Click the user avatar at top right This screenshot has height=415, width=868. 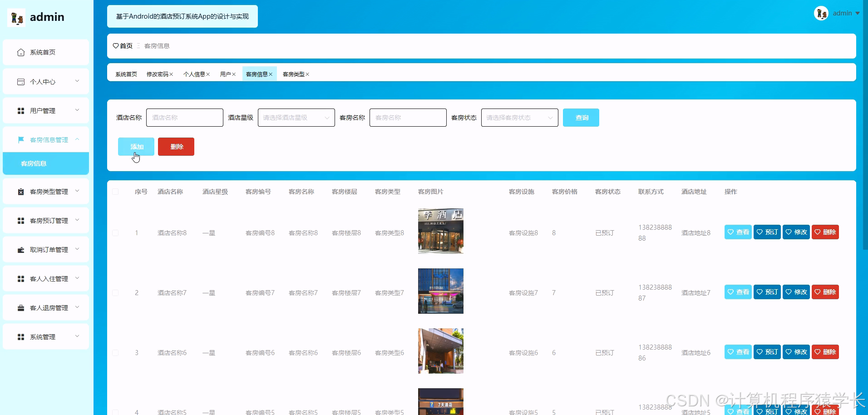821,13
